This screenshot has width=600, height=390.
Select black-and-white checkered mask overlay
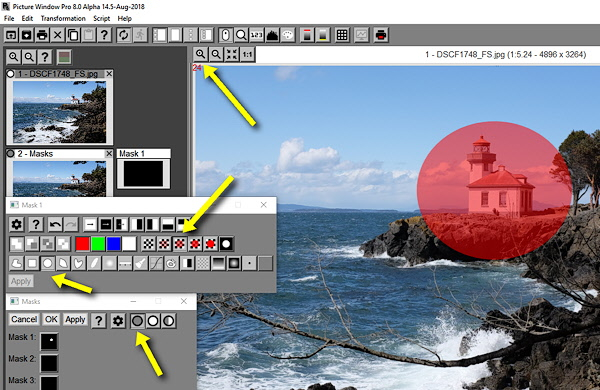tap(148, 244)
